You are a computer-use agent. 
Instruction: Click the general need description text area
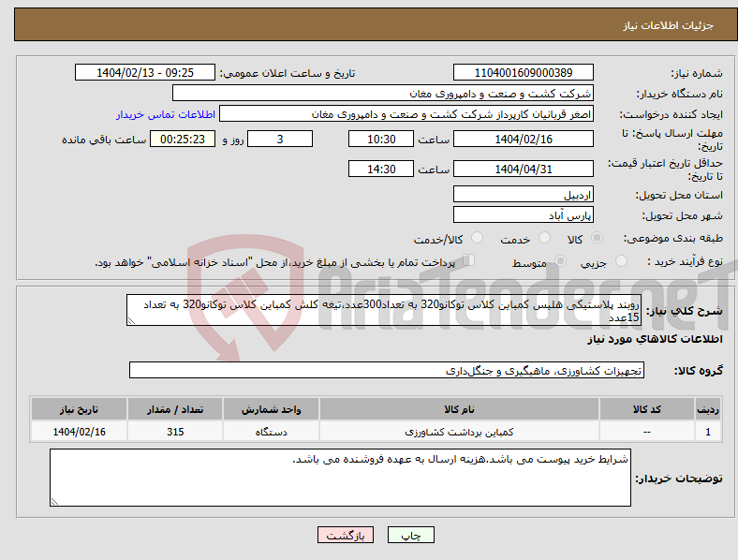coord(384,310)
